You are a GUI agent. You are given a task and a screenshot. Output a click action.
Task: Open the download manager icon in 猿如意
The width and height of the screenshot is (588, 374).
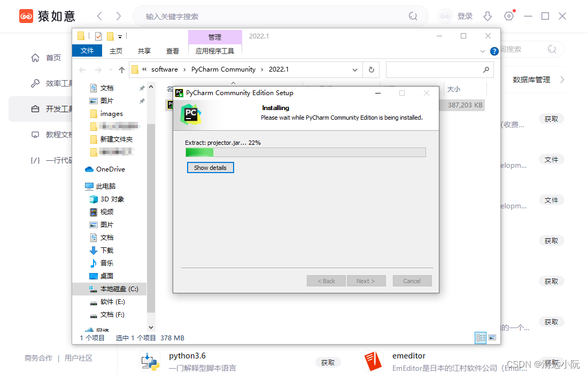click(x=488, y=16)
